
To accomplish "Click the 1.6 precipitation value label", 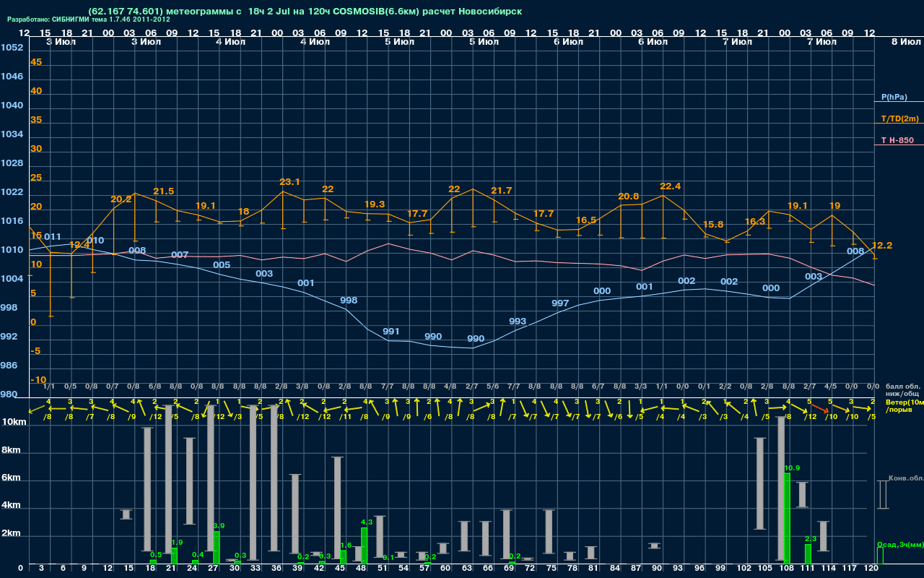I will (x=345, y=545).
